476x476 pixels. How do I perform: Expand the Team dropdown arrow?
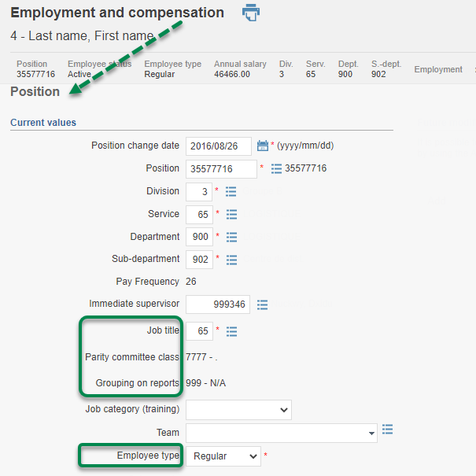371,434
